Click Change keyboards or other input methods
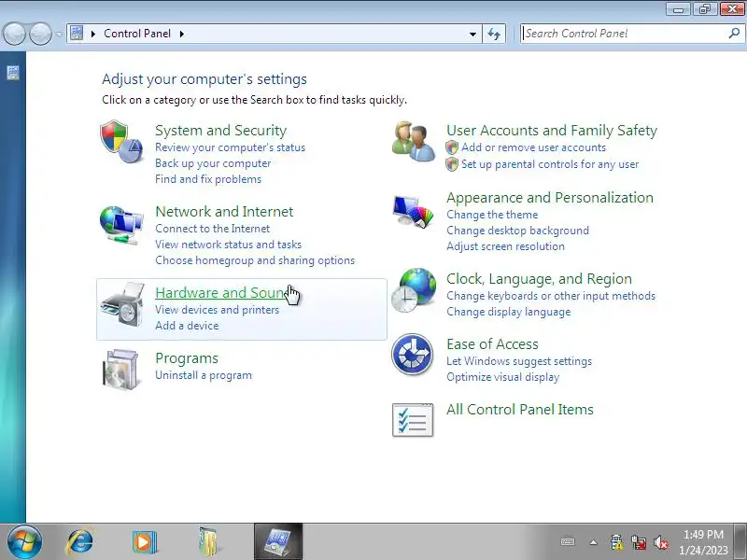 click(x=551, y=296)
